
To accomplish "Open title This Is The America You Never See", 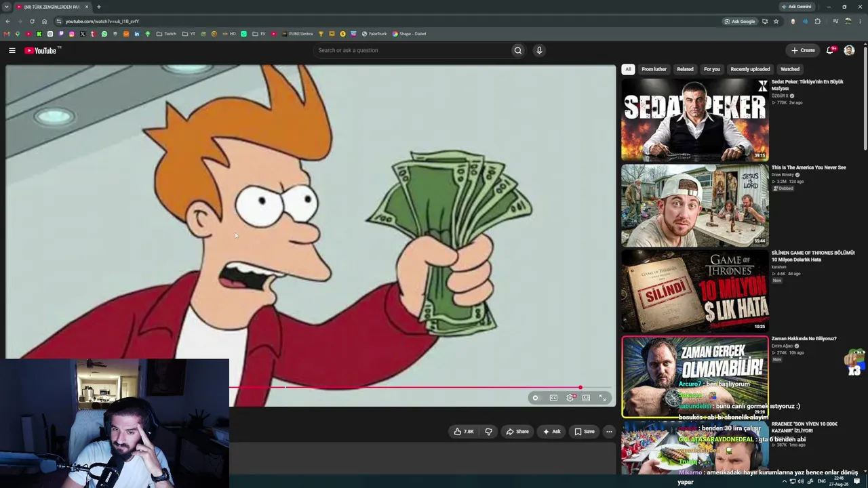I will point(808,167).
